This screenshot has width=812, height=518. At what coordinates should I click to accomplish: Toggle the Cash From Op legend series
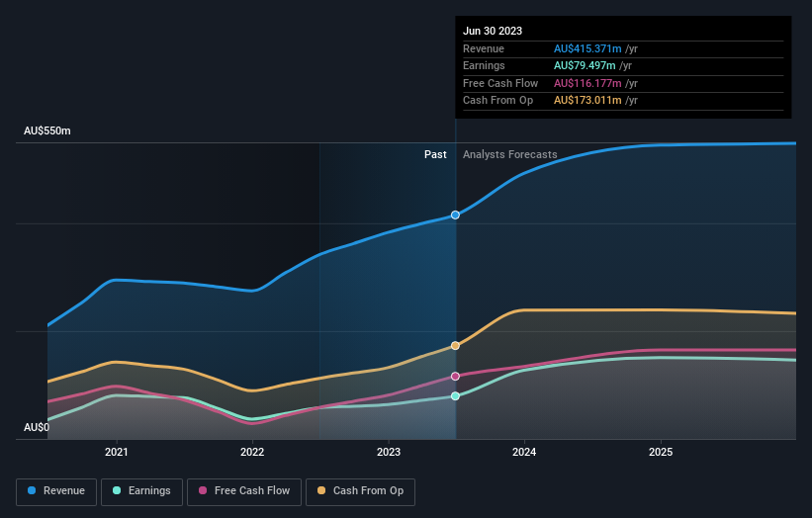point(360,491)
